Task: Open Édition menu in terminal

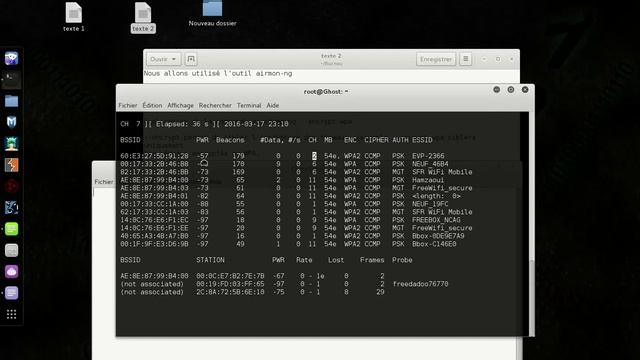Action: [152, 105]
